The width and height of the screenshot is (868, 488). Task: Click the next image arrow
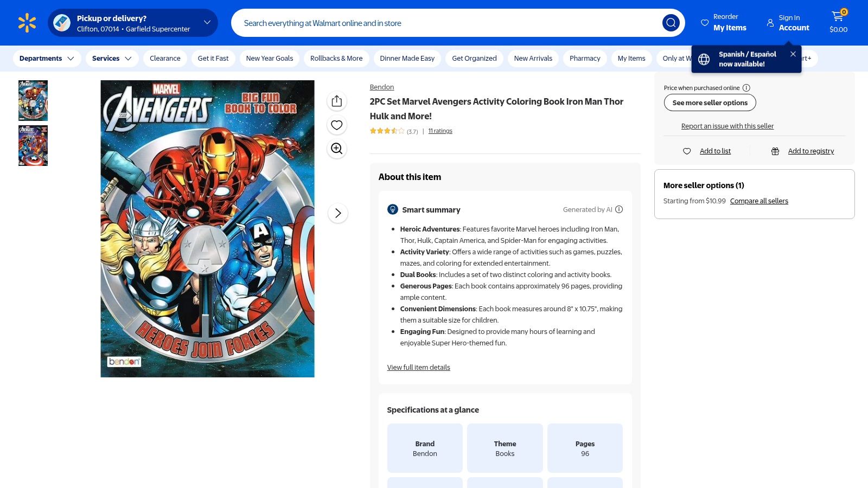click(337, 213)
